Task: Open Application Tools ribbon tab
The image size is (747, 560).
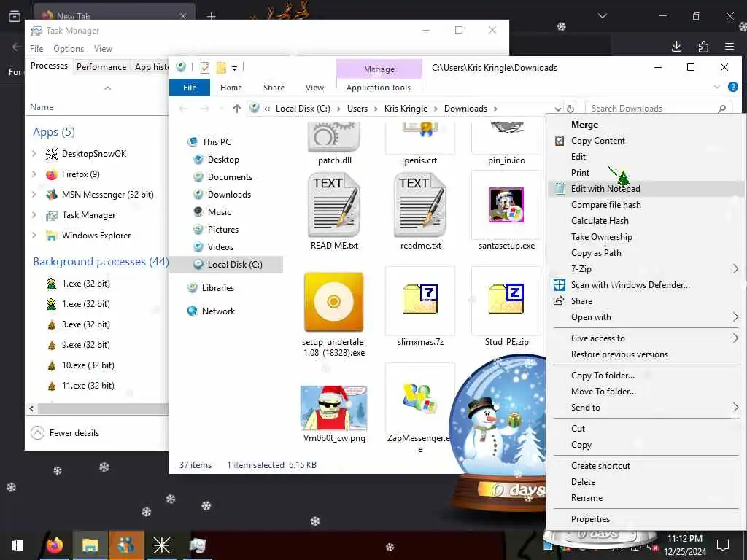Action: pos(379,87)
